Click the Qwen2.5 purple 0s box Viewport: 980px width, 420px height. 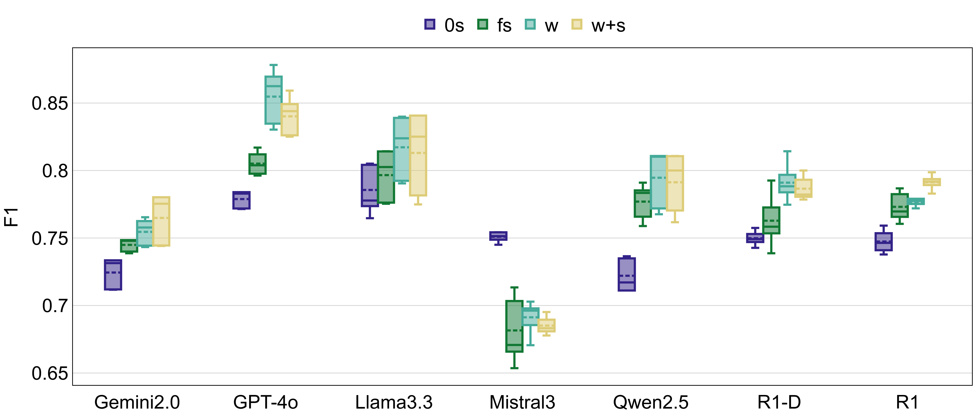627,274
